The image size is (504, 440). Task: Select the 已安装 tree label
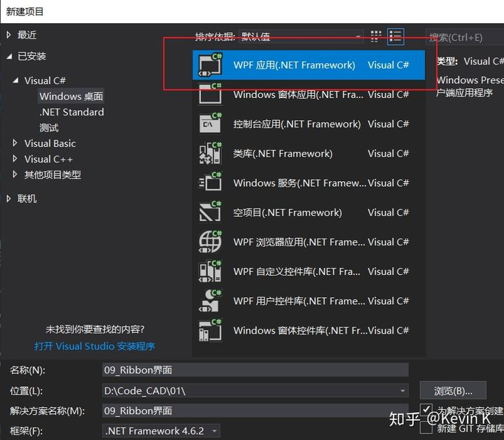[x=31, y=57]
